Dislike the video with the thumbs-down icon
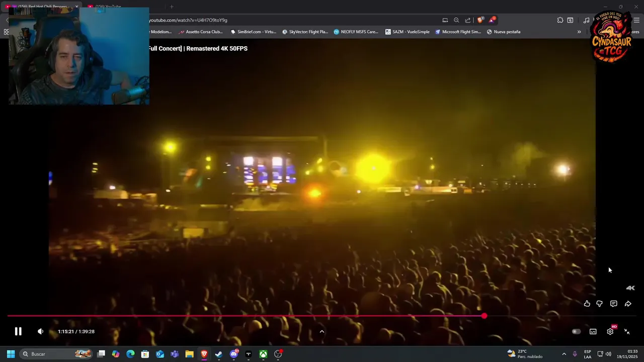This screenshot has height=362, width=644. 599,304
